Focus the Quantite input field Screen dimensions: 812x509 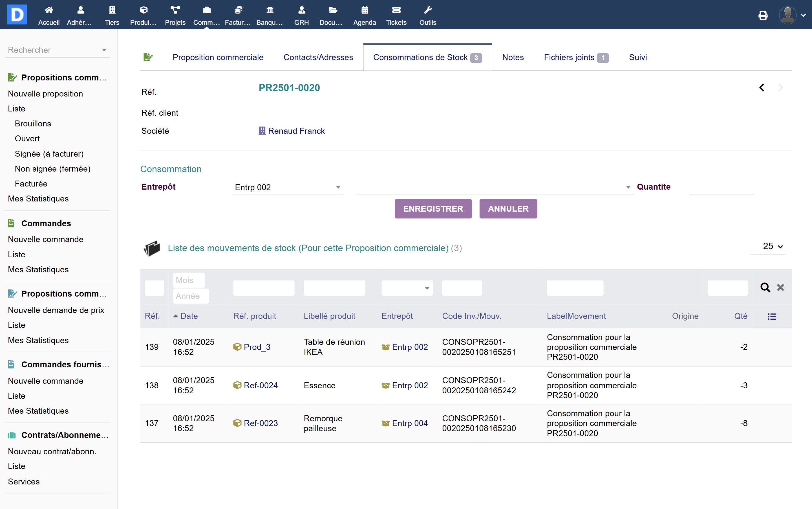coord(721,187)
